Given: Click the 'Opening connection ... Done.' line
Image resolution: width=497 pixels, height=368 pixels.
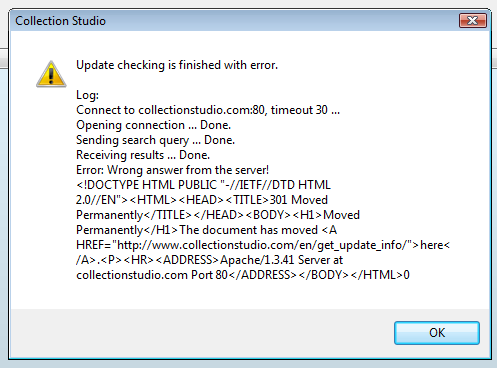Looking at the screenshot, I should pyautogui.click(x=153, y=125).
